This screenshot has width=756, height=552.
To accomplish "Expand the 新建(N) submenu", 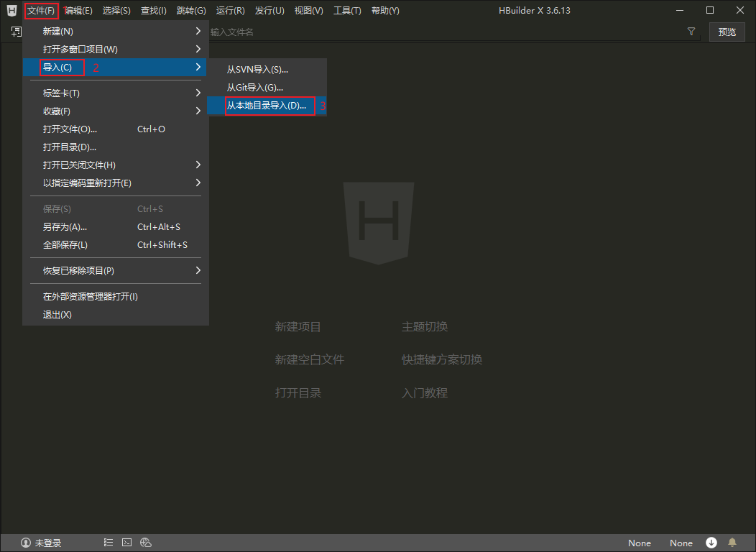I will 116,32.
